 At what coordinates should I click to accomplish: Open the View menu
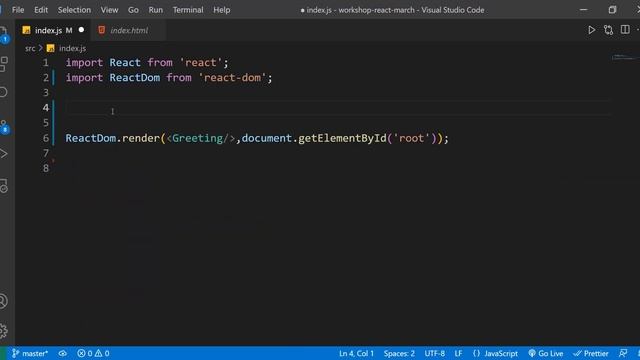coord(109,10)
